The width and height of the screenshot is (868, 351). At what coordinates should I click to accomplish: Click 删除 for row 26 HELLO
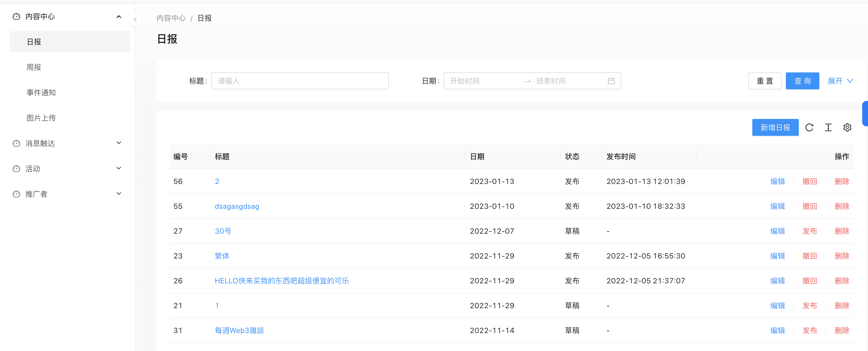pos(842,280)
